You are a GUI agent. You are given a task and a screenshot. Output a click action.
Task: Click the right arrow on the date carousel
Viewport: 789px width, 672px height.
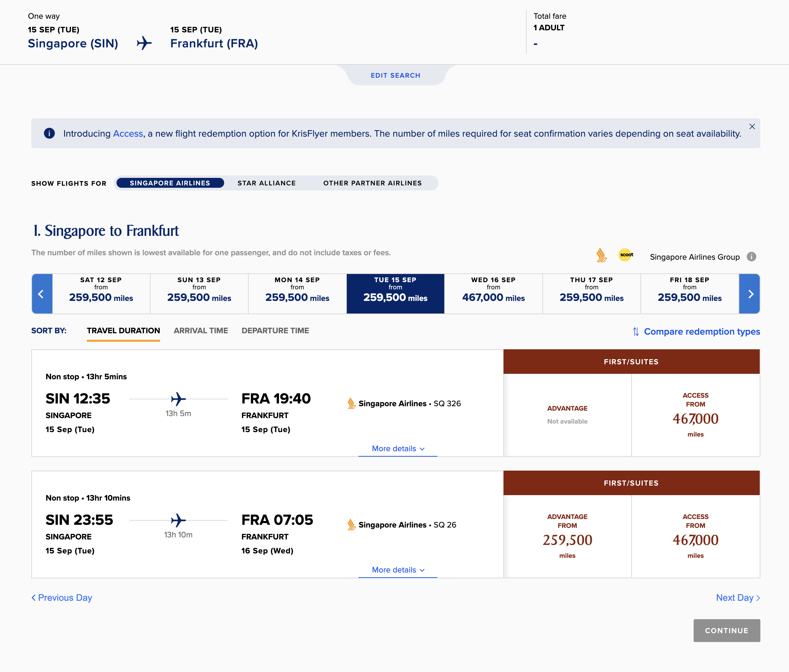pyautogui.click(x=749, y=294)
